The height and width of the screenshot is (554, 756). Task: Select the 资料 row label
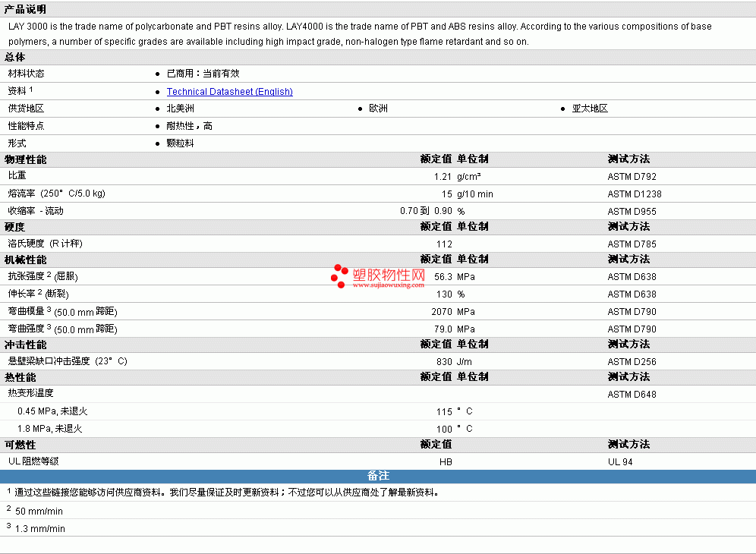tap(17, 91)
